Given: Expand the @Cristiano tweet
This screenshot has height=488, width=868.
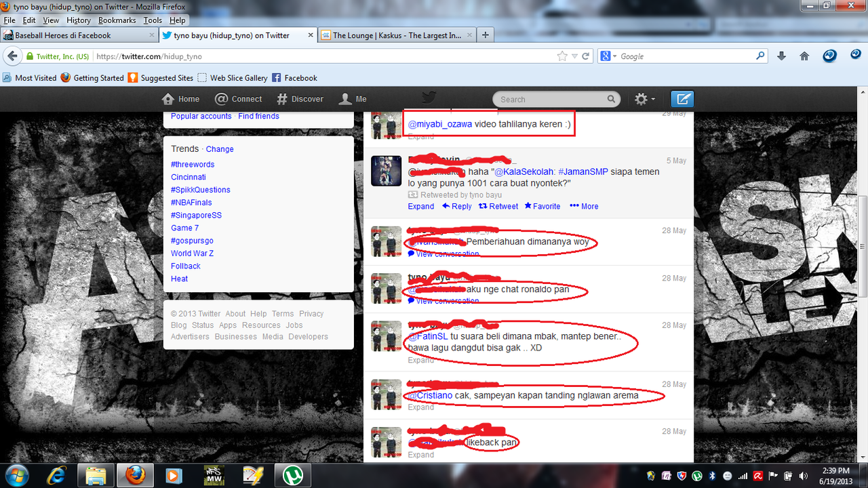Looking at the screenshot, I should 421,407.
